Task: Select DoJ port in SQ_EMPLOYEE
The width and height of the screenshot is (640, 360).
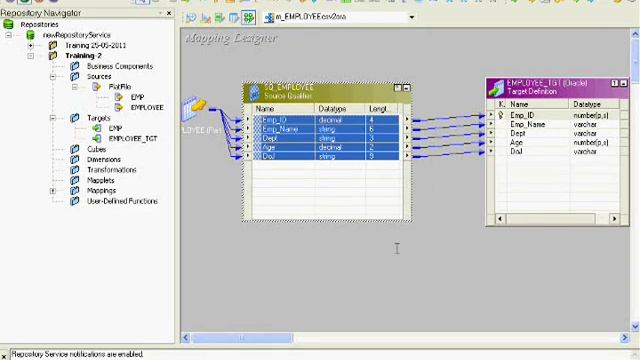Action: (326, 156)
